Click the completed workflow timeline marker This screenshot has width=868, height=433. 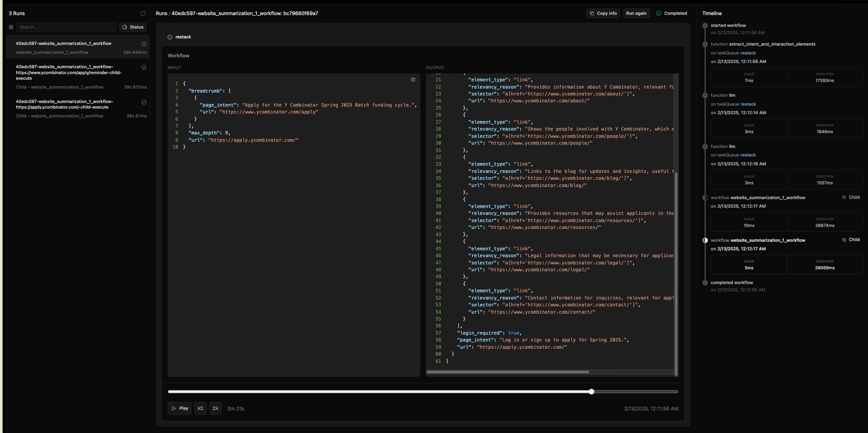tap(705, 283)
